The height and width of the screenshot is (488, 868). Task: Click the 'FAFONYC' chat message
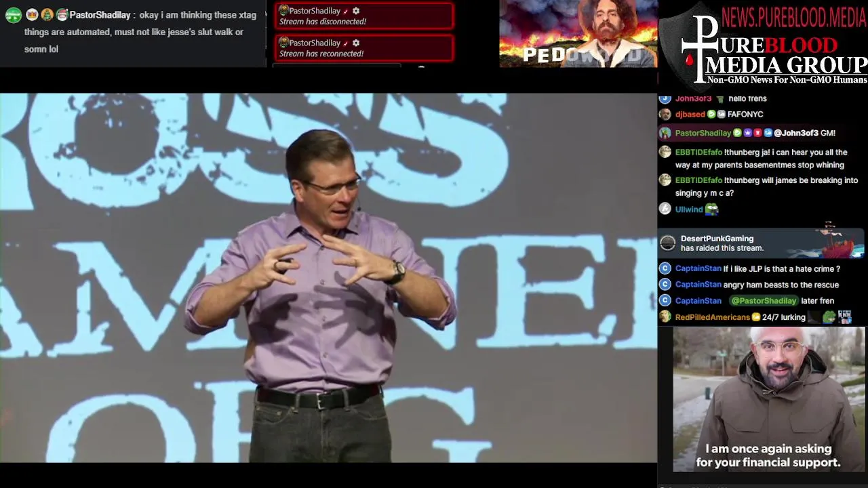coord(745,115)
